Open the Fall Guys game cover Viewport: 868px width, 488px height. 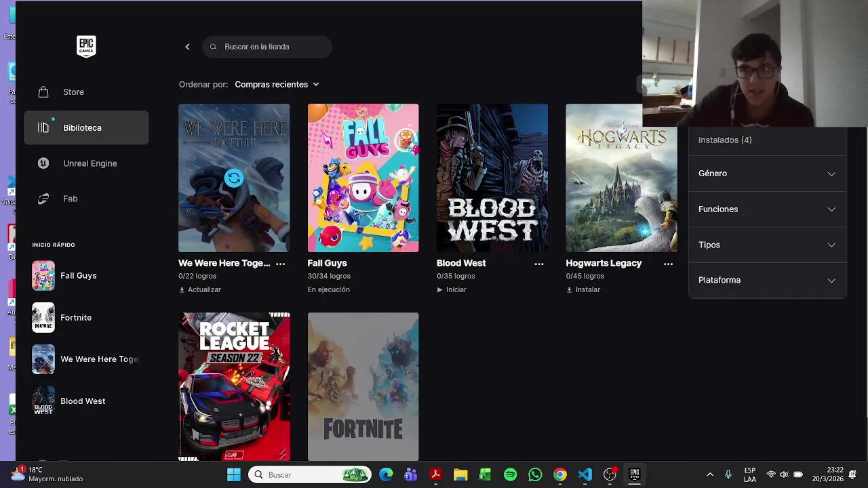(x=363, y=178)
